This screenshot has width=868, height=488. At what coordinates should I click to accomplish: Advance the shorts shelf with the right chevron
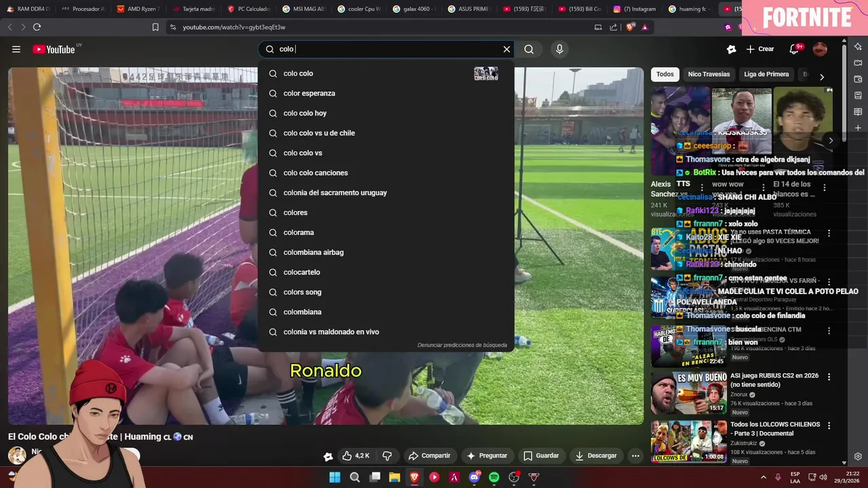(831, 140)
